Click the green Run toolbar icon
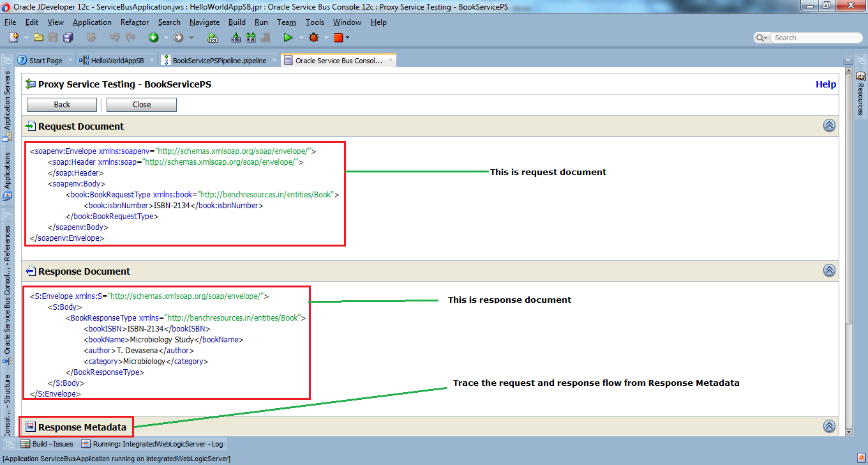Screen dimensions: 868x465 288,38
